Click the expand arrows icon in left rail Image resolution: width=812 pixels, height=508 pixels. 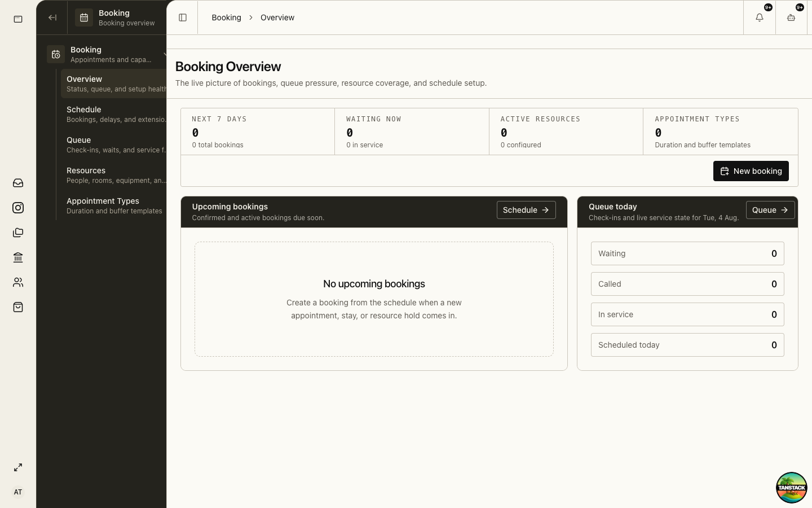click(18, 467)
